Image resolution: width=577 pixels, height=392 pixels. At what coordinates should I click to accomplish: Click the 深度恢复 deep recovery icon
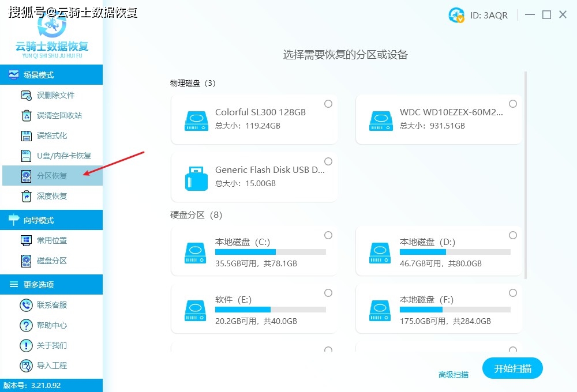[27, 197]
